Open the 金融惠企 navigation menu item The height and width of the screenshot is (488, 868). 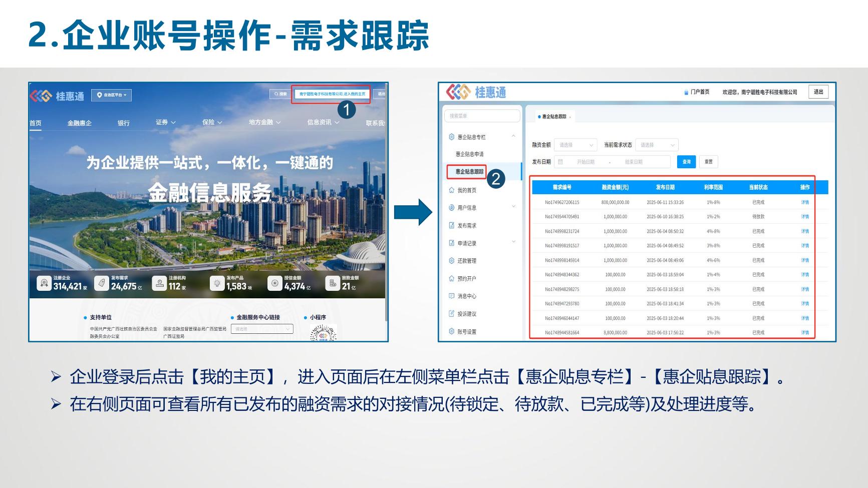pyautogui.click(x=79, y=123)
